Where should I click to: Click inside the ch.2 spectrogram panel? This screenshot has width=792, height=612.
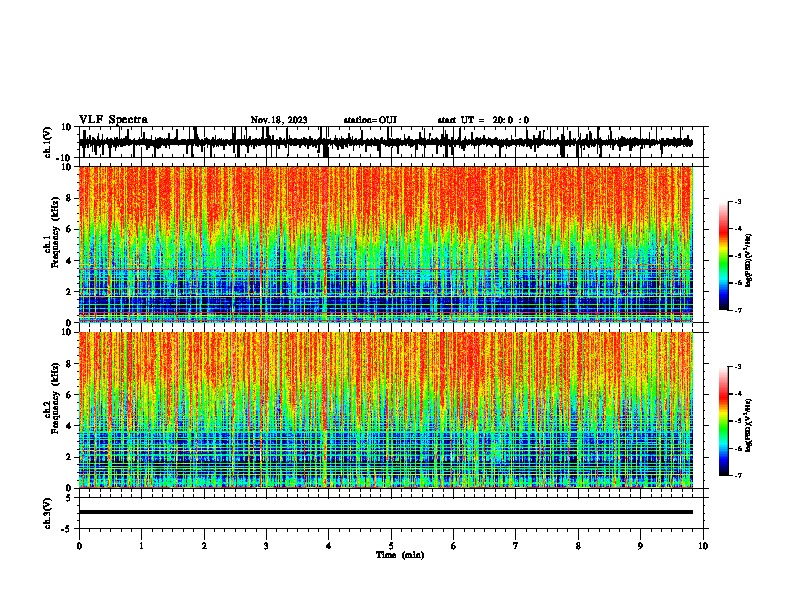pyautogui.click(x=386, y=410)
